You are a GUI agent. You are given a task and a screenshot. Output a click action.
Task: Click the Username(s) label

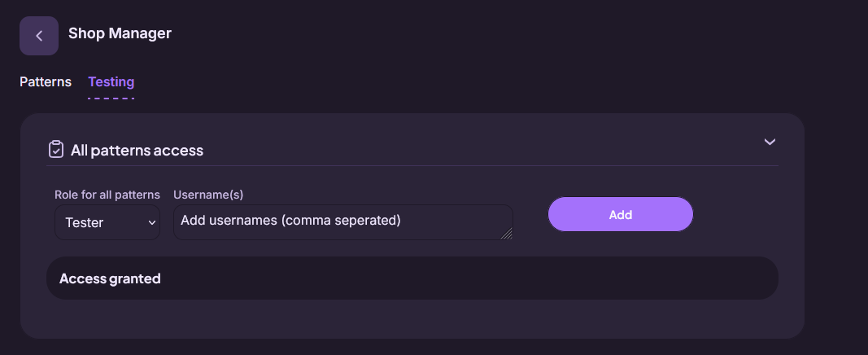pos(209,195)
